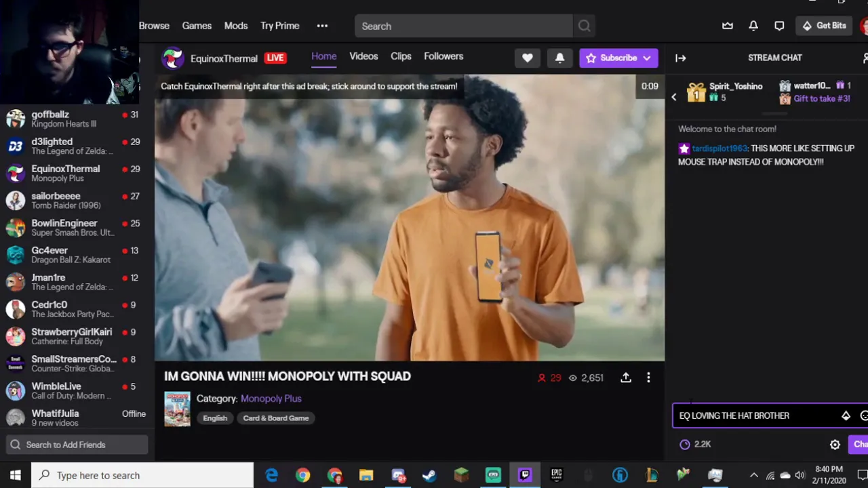Open Bits icon in chat input
The width and height of the screenshot is (868, 488).
pyautogui.click(x=846, y=415)
